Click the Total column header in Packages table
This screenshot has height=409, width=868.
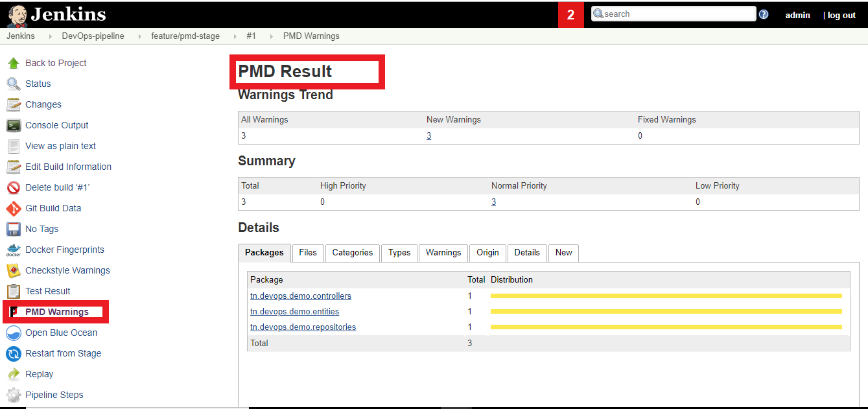(x=476, y=280)
